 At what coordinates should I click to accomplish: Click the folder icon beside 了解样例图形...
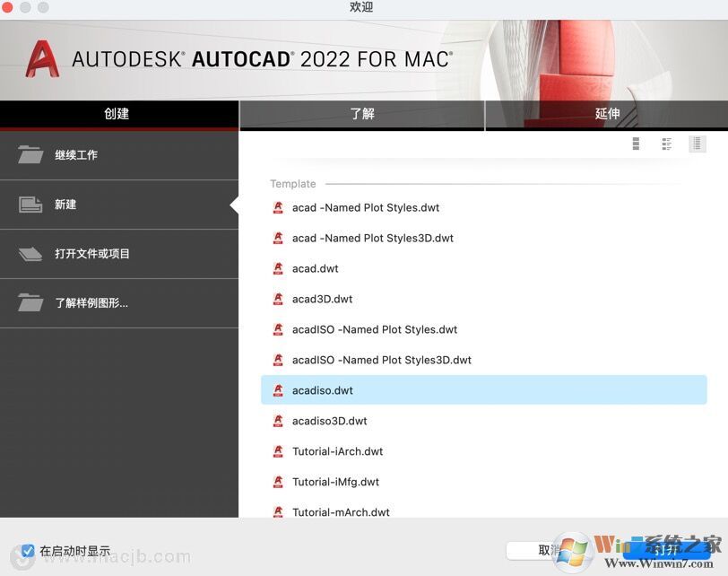tap(30, 302)
